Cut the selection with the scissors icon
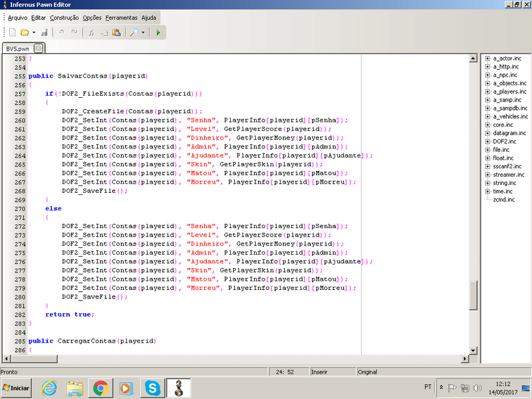 pyautogui.click(x=91, y=33)
